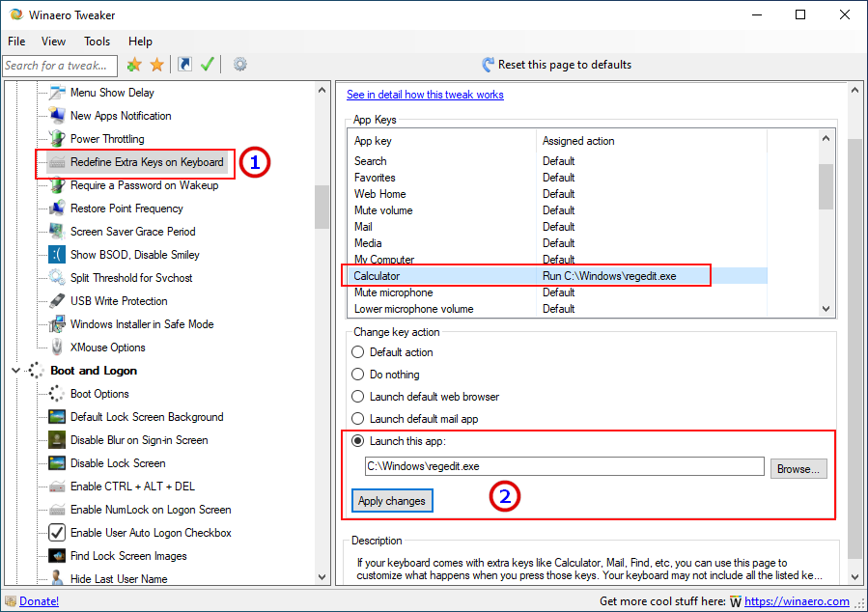Click the Boot and Logon category icon

point(37,371)
